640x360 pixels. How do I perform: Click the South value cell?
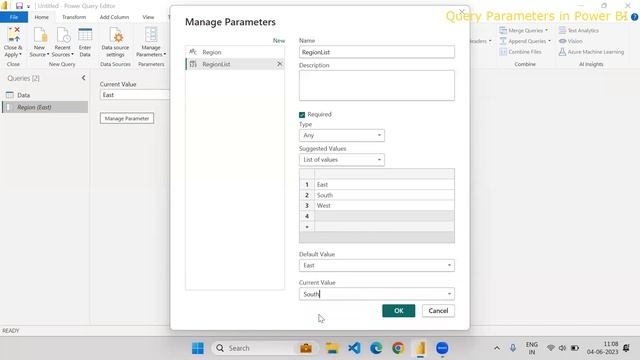tap(384, 195)
